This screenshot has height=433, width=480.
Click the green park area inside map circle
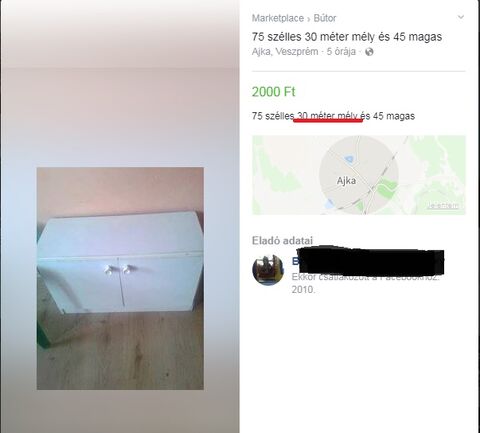(x=387, y=187)
